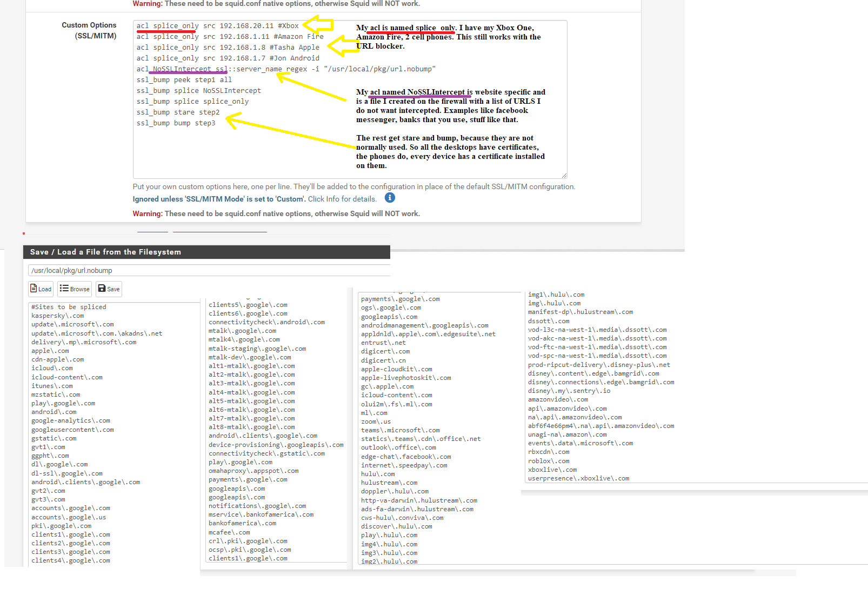Screen dimensions: 868x602
Task: Click the file path input field
Action: (209, 270)
